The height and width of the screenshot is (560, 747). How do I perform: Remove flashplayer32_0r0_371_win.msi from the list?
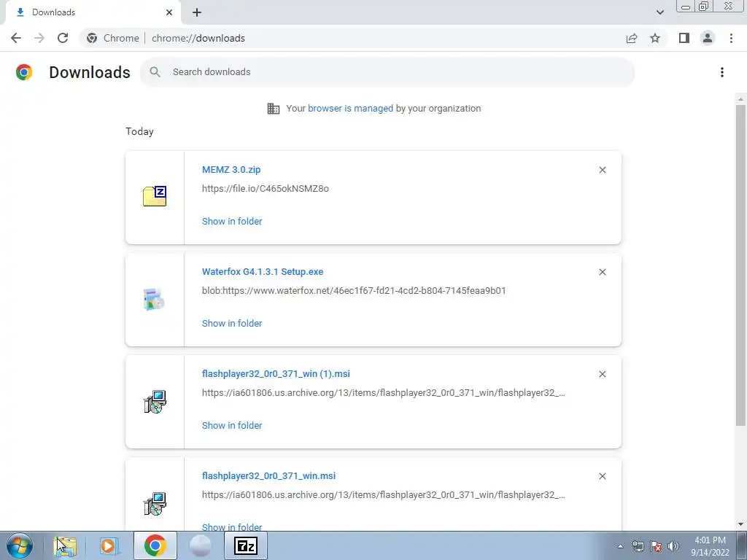coord(602,476)
